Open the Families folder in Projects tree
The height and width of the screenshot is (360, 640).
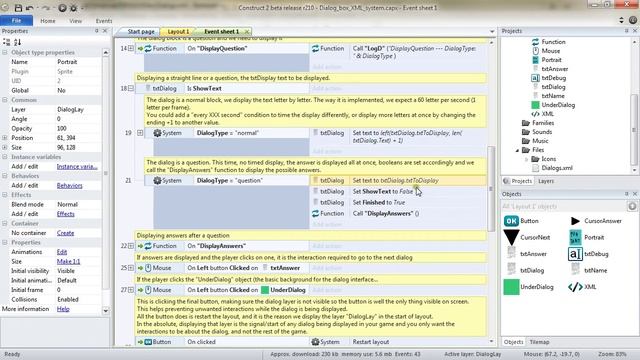point(543,123)
